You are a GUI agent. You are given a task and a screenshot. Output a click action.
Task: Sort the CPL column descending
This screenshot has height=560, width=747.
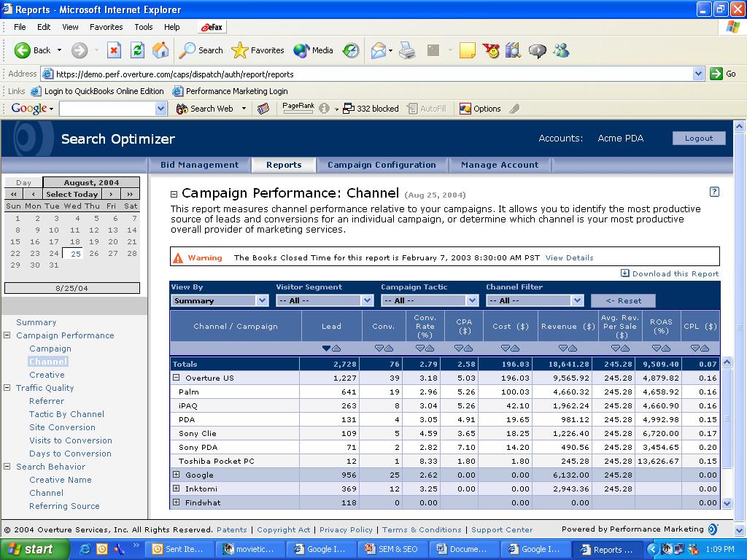(695, 348)
